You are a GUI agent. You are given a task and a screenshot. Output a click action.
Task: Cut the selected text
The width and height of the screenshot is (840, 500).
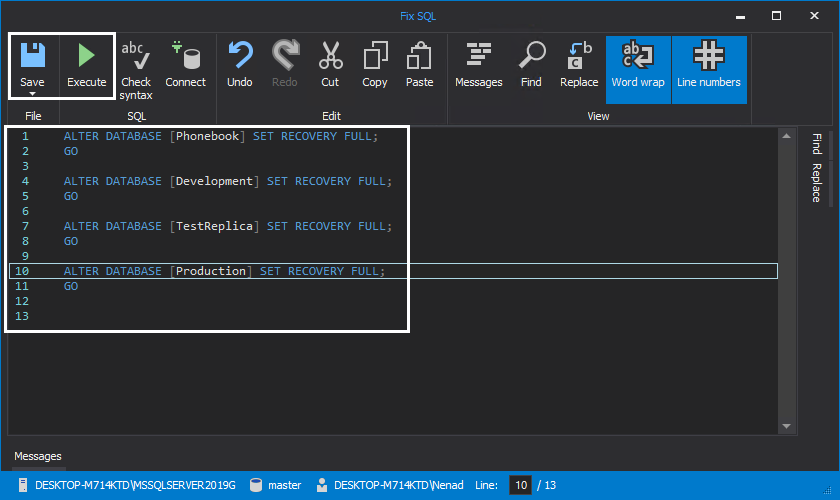coord(330,65)
